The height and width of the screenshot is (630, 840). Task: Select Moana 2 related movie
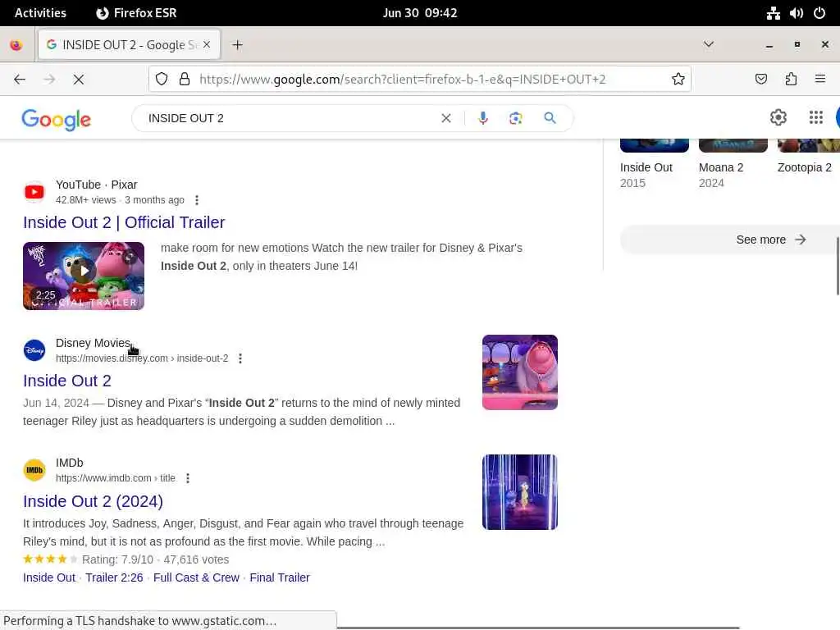point(733,165)
